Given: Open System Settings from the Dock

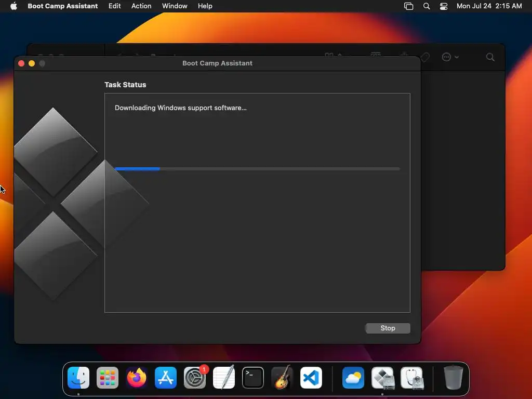Looking at the screenshot, I should [195, 378].
